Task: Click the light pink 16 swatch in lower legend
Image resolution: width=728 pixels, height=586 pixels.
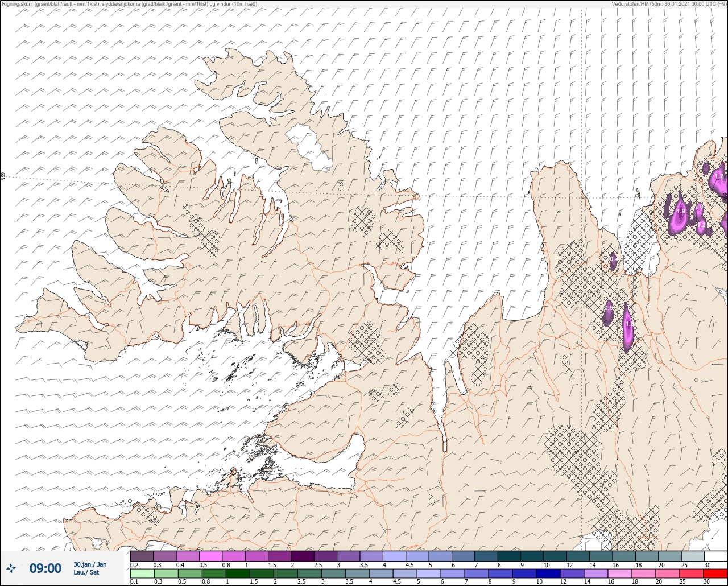Action: pos(620,573)
